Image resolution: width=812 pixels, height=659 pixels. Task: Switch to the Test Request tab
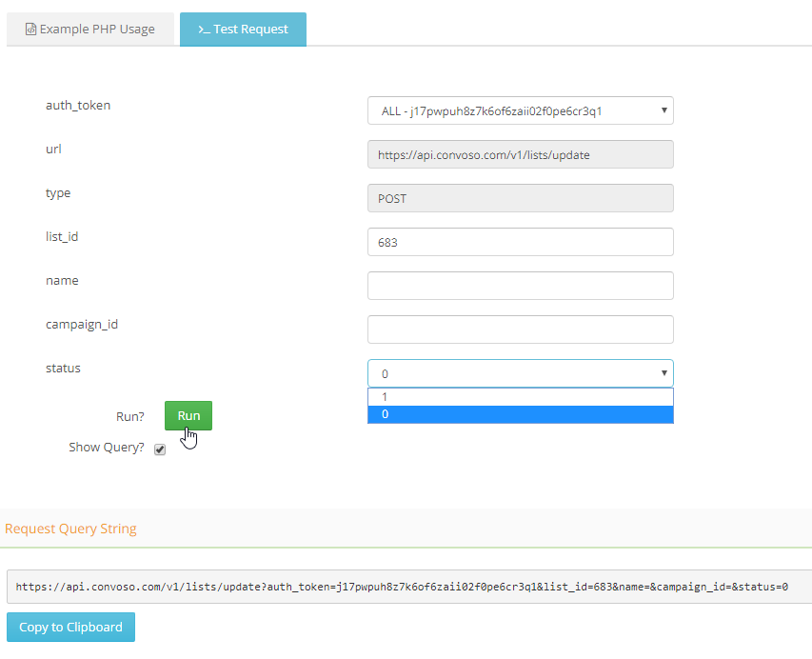point(243,30)
